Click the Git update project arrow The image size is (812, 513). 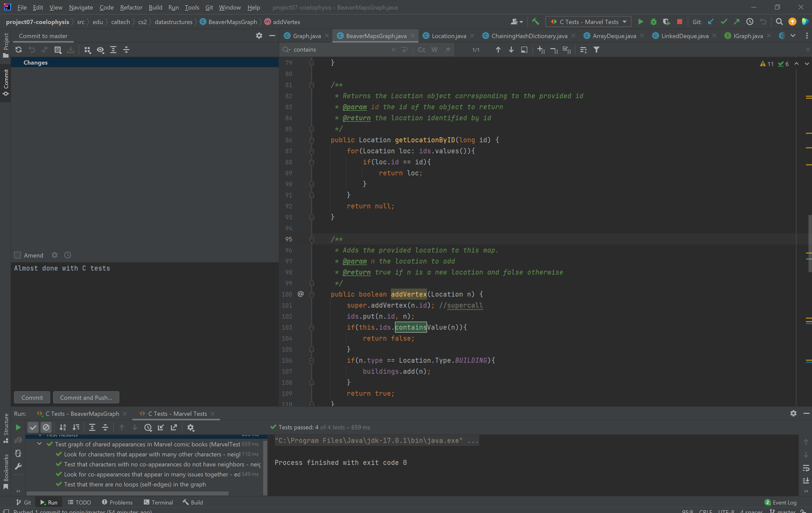710,22
